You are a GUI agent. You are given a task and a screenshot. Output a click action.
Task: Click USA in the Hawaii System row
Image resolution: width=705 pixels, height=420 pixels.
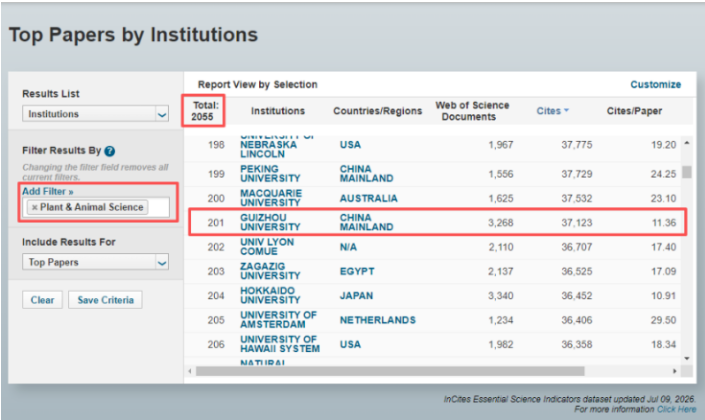(x=350, y=344)
